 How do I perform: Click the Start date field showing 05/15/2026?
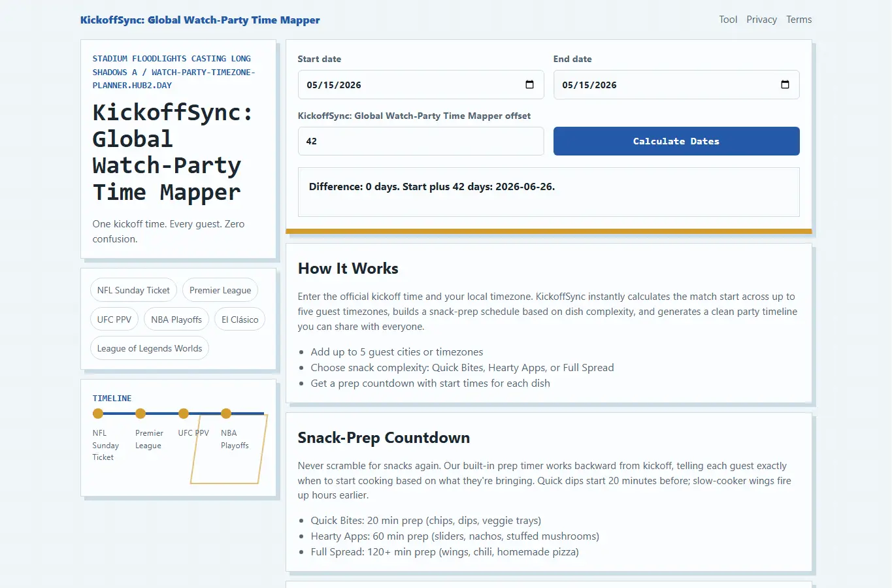[421, 85]
